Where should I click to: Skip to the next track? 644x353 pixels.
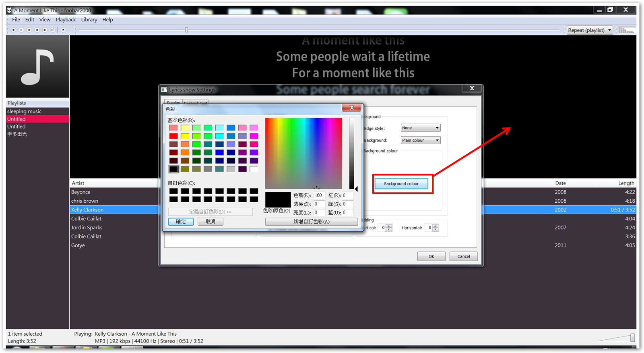click(x=45, y=30)
